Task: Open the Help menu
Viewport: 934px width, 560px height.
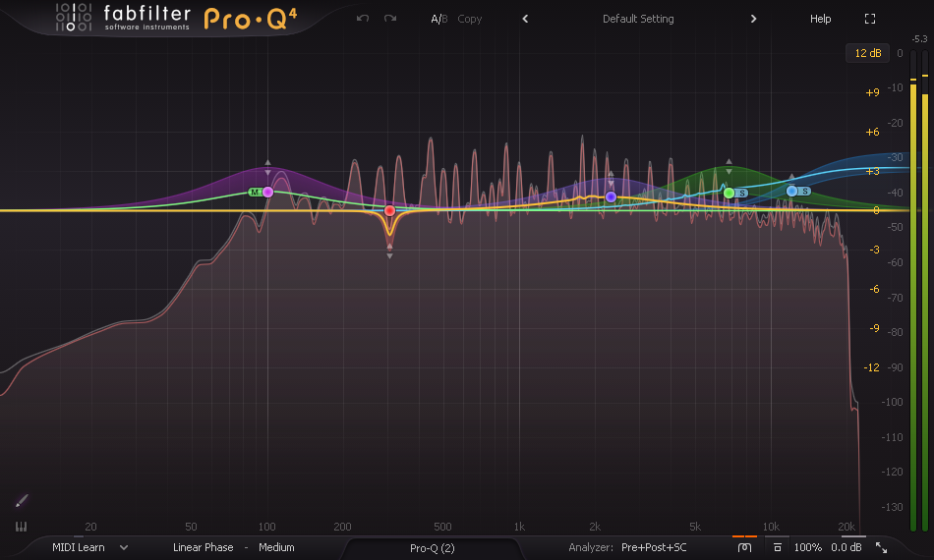Action: (820, 19)
